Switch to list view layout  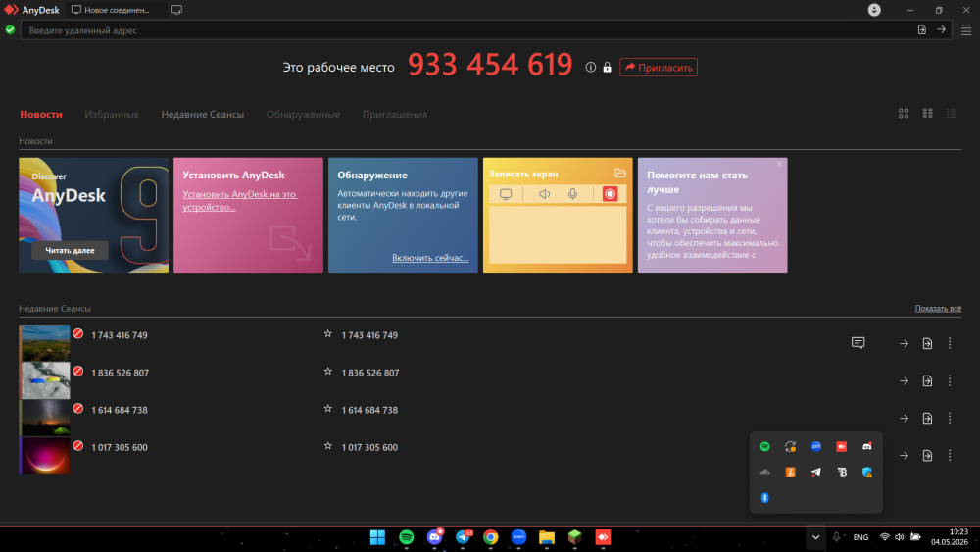pyautogui.click(x=952, y=113)
